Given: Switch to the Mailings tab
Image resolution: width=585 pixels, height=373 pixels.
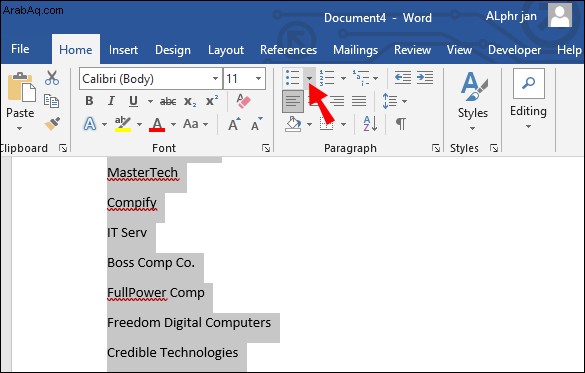Looking at the screenshot, I should tap(355, 50).
